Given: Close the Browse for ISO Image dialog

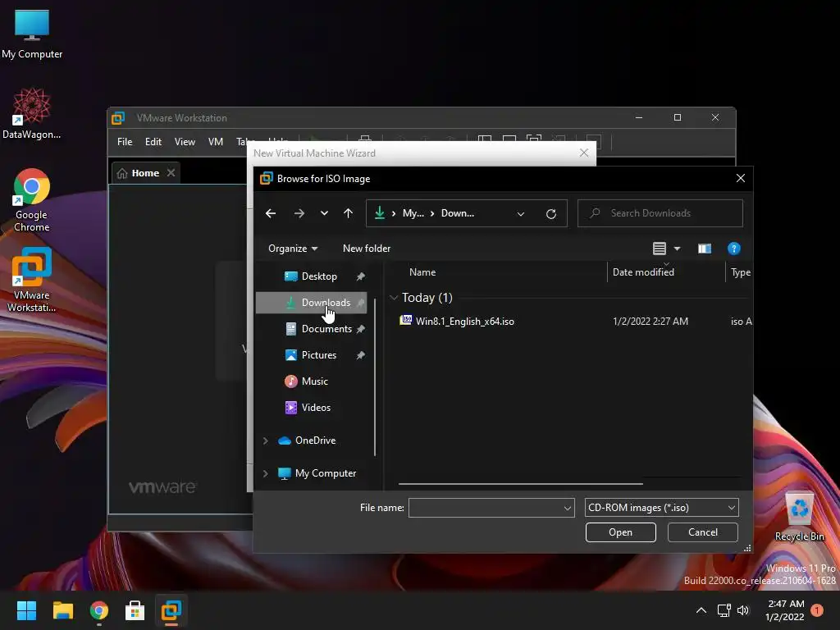Looking at the screenshot, I should click(x=741, y=178).
